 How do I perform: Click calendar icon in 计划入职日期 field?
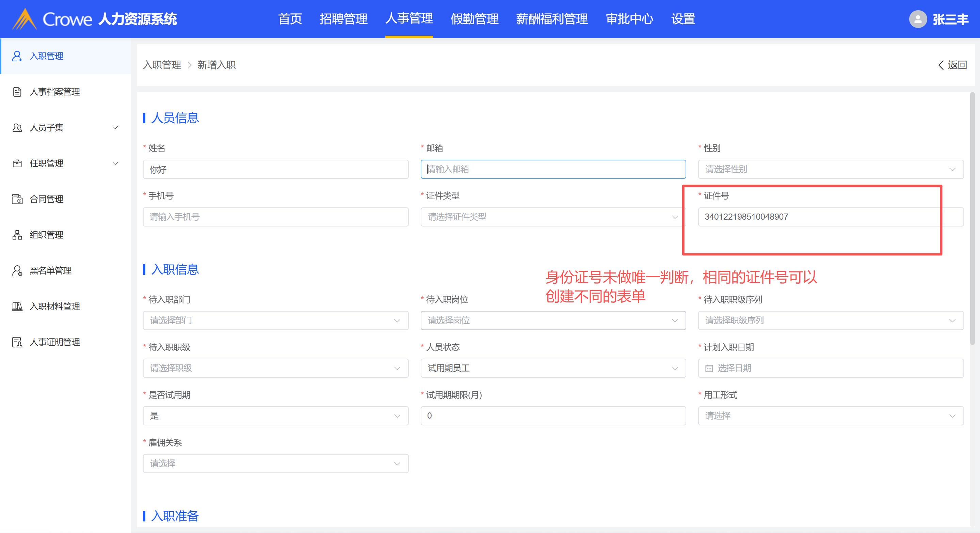tap(709, 368)
